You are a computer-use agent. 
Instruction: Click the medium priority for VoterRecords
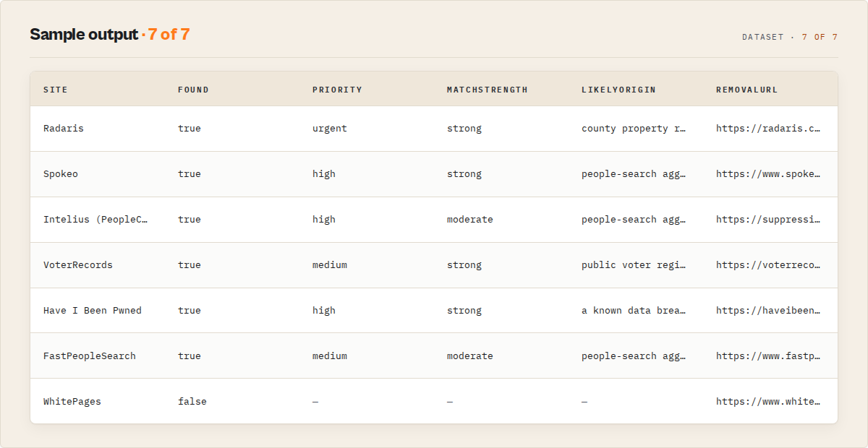tap(330, 265)
